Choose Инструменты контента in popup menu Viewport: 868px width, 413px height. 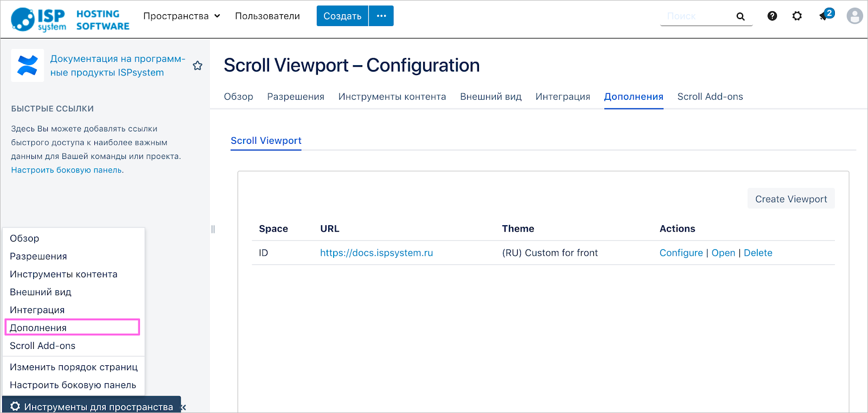[x=74, y=274]
